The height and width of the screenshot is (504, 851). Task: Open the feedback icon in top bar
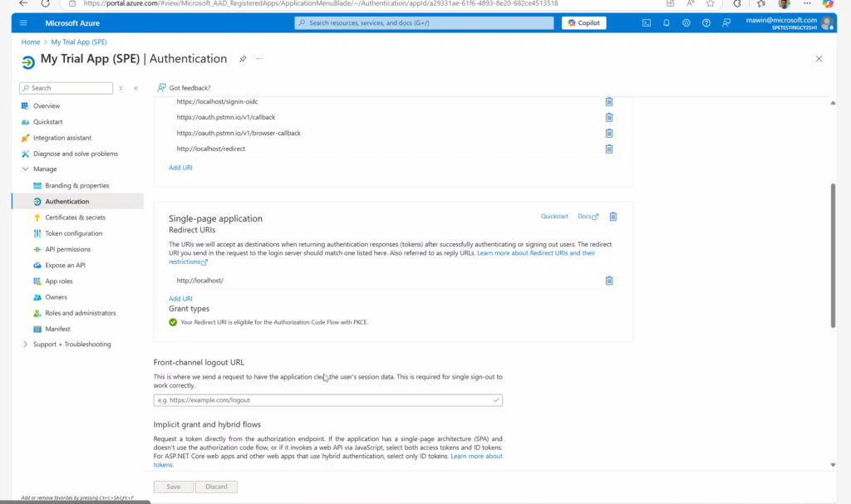click(x=726, y=22)
